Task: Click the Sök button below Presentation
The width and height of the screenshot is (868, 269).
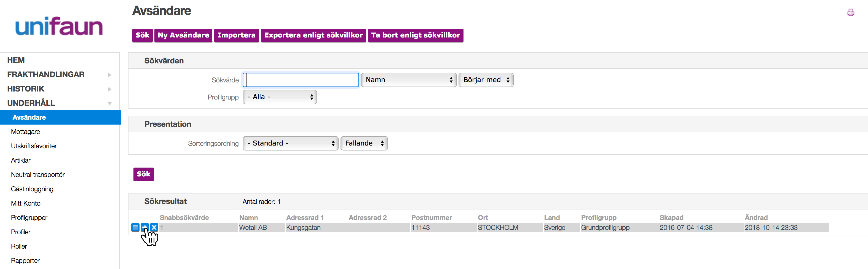Action: coord(144,174)
